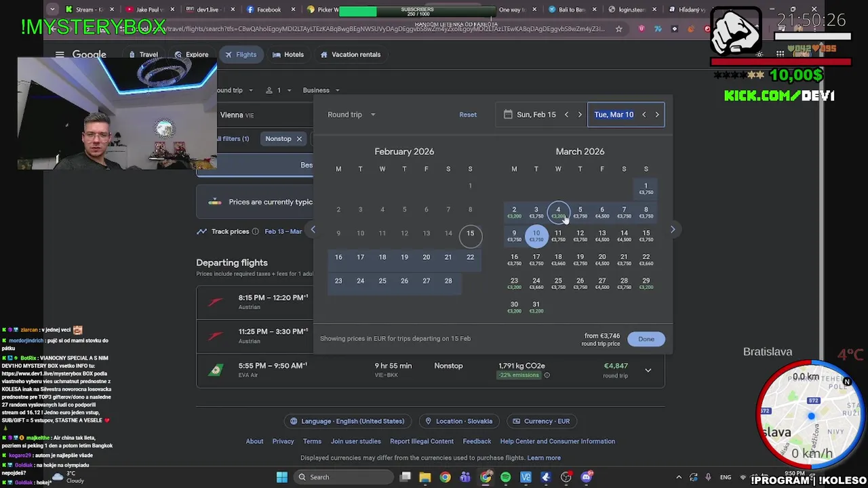Bookmark page with the star icon

[x=618, y=29]
